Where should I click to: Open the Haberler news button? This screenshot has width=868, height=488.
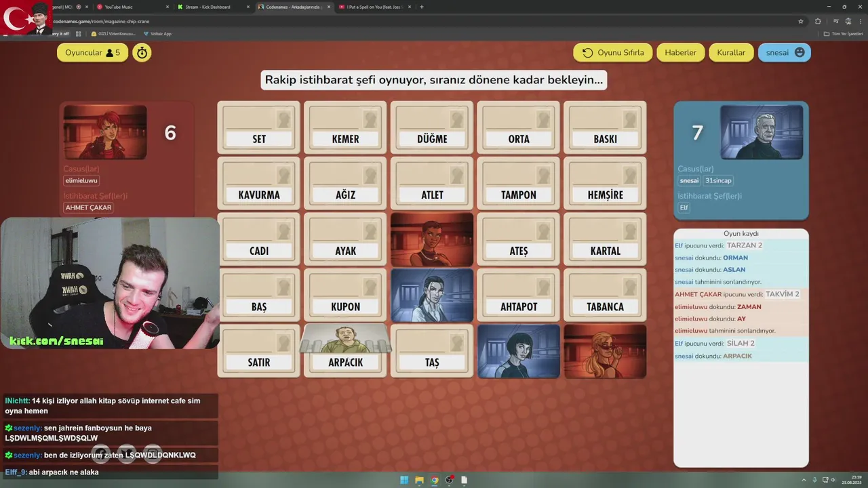pos(680,52)
